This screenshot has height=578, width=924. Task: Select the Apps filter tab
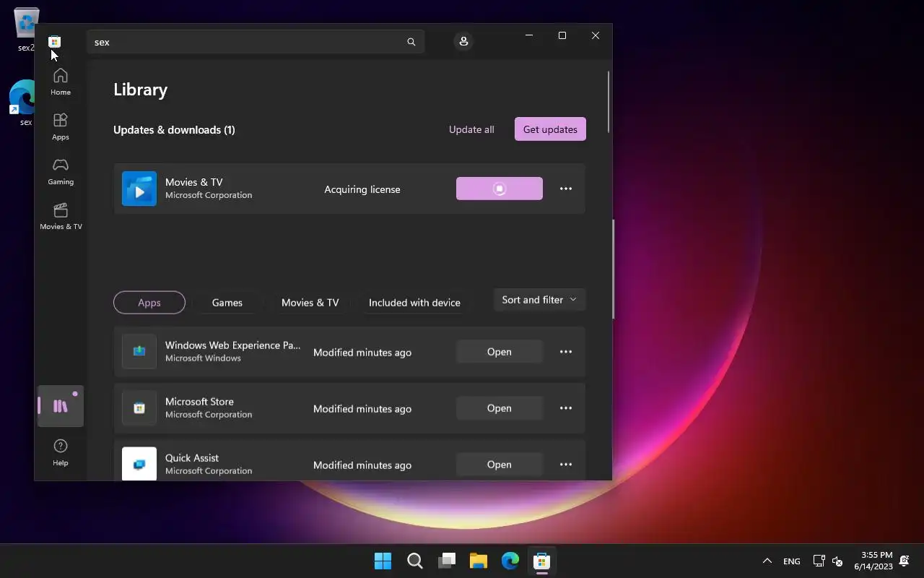149,303
